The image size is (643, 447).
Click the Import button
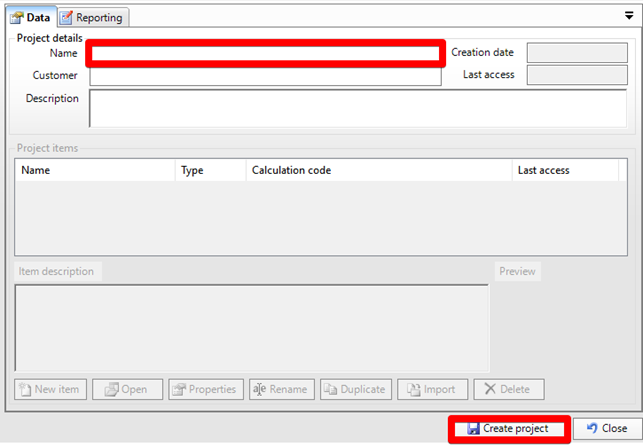pos(433,389)
